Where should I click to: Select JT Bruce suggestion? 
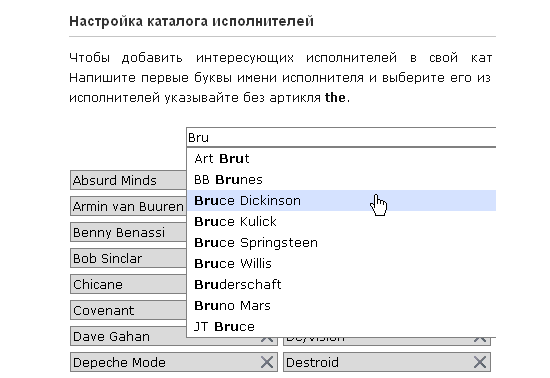341,326
